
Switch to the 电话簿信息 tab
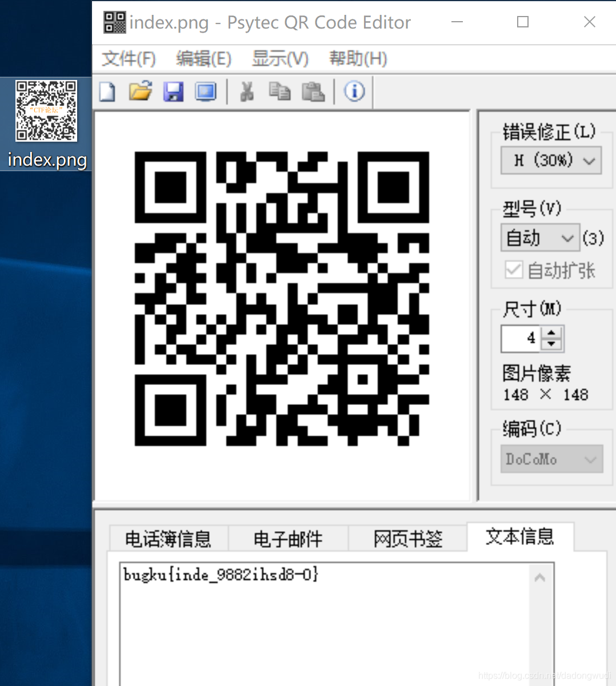[x=168, y=539]
